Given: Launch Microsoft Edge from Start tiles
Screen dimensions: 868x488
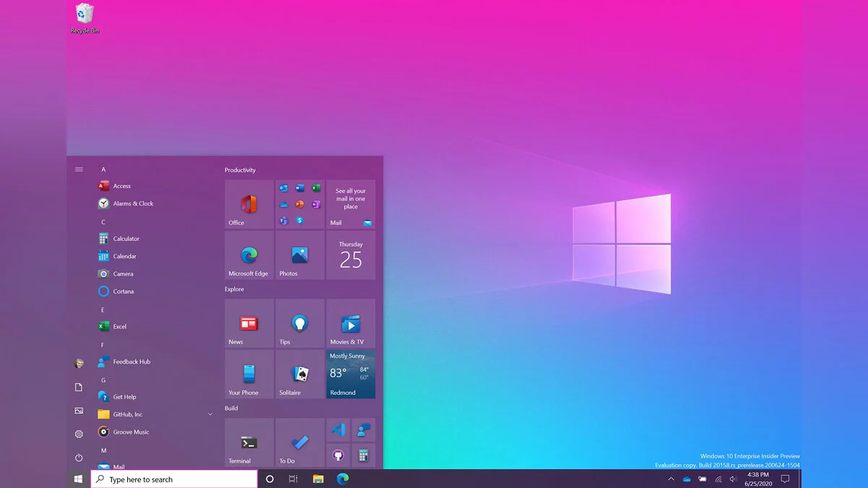Looking at the screenshot, I should coord(249,255).
